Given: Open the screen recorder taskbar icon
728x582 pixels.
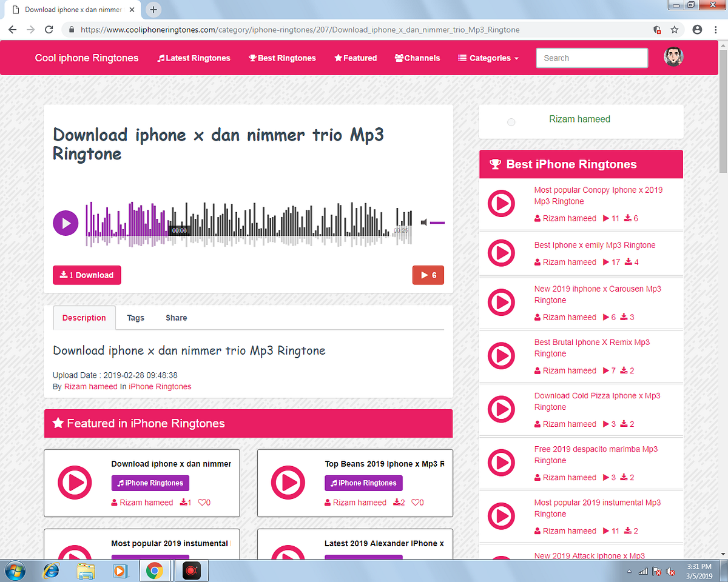Looking at the screenshot, I should pyautogui.click(x=192, y=570).
